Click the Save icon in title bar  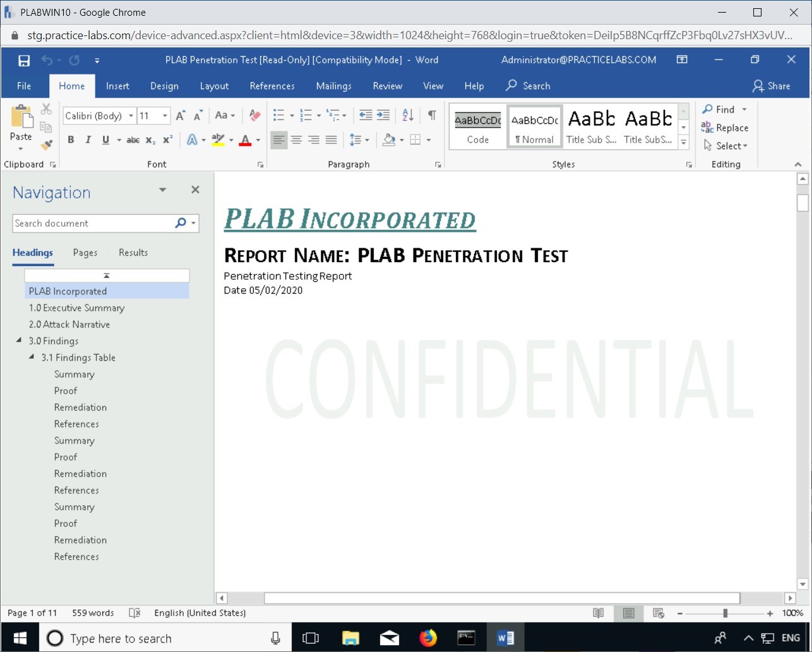[24, 60]
